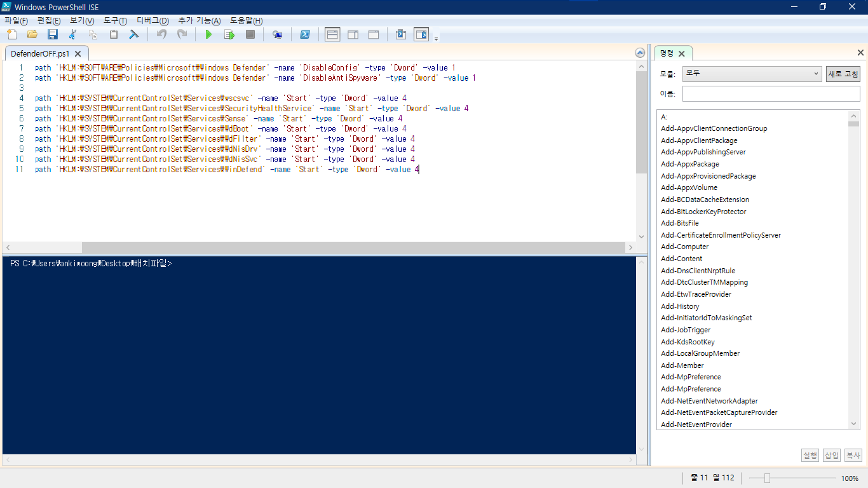Click the 삽입 button

pyautogui.click(x=831, y=455)
